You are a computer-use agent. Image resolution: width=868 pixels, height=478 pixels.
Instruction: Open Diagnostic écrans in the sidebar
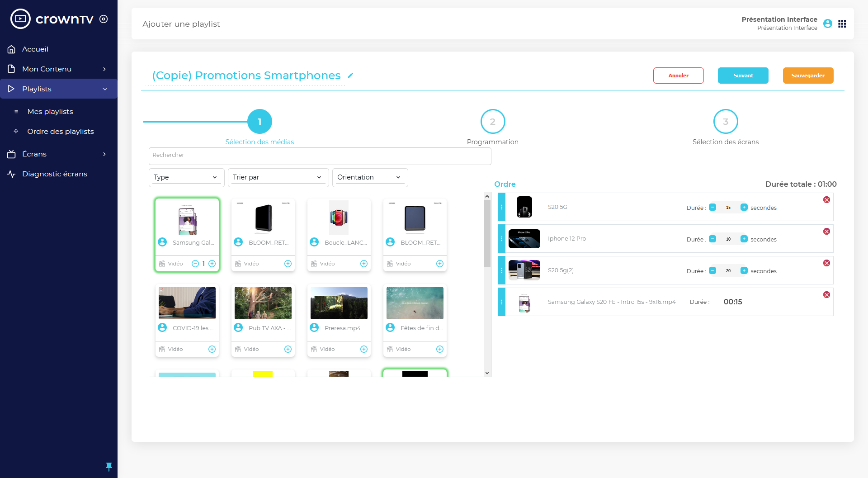pos(54,174)
